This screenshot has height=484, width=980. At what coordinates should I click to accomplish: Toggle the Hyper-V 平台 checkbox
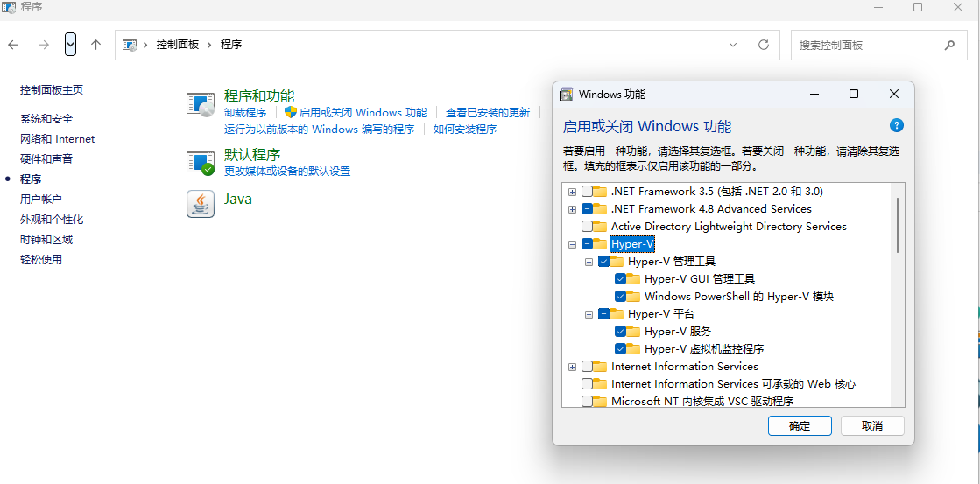603,313
